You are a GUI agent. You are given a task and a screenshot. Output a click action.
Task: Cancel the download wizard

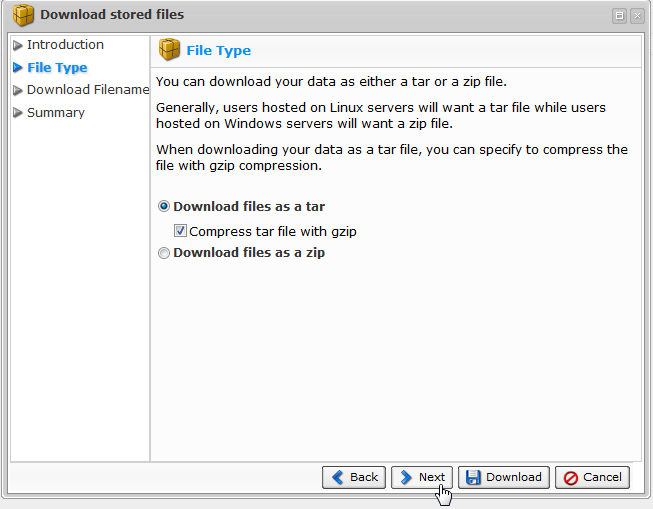[592, 477]
